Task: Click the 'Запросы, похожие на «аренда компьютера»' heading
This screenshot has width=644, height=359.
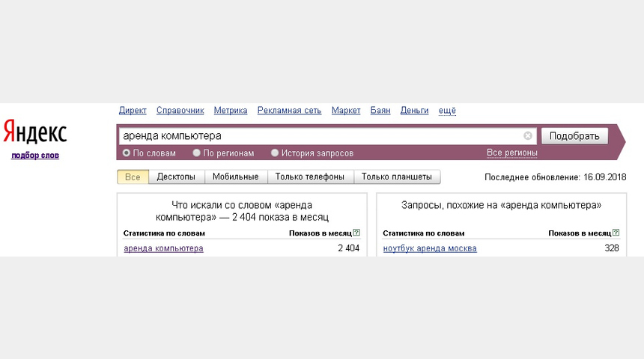Action: tap(502, 205)
